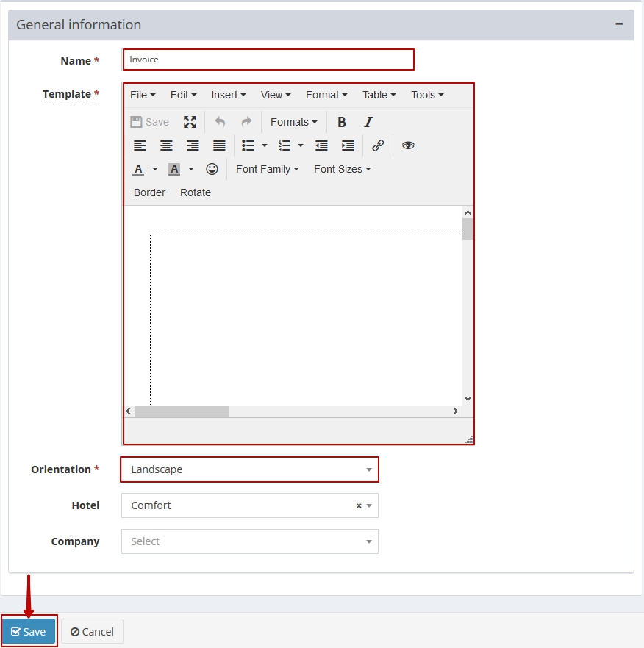Insert a numbered list
Screen dimensions: 644x648
[x=285, y=145]
